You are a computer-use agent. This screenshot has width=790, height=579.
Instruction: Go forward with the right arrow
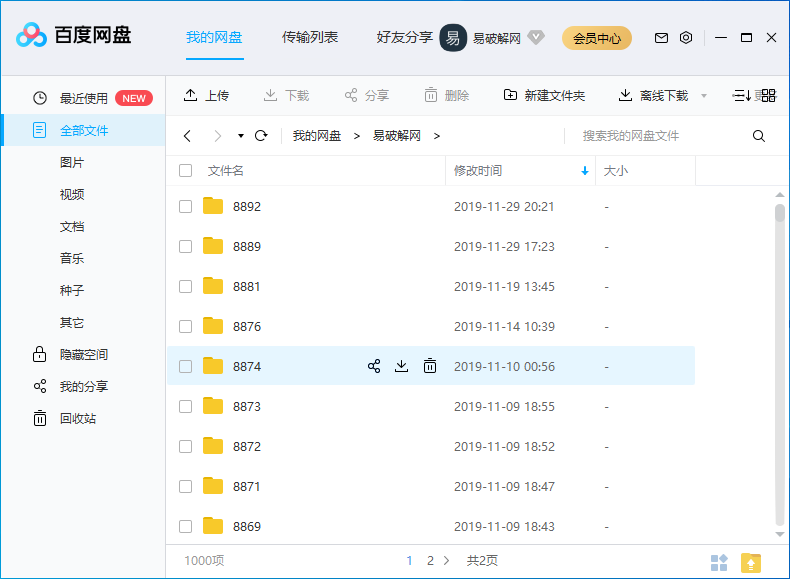[x=218, y=136]
